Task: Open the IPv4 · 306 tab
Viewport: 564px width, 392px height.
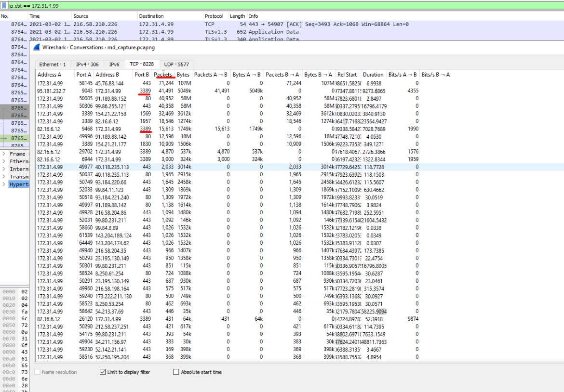Action: [87, 65]
